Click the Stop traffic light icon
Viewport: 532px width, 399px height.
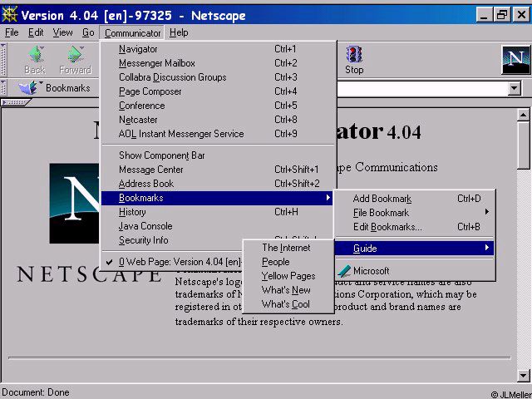pos(354,54)
